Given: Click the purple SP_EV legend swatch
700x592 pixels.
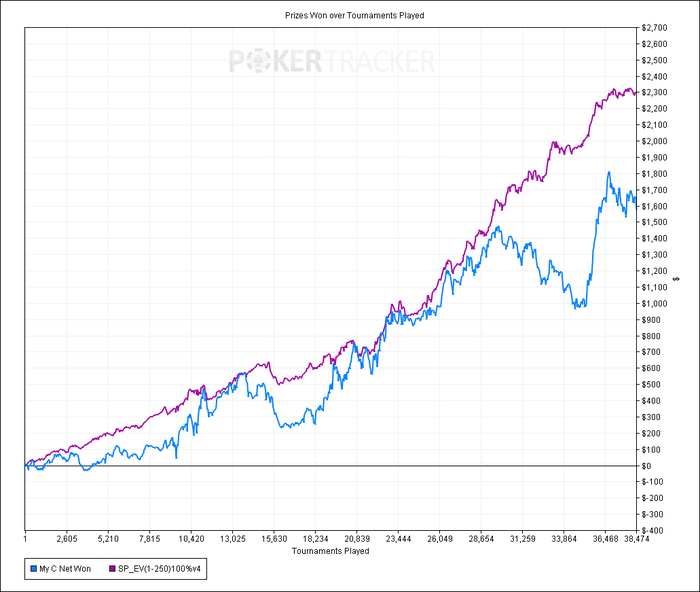Looking at the screenshot, I should point(112,569).
